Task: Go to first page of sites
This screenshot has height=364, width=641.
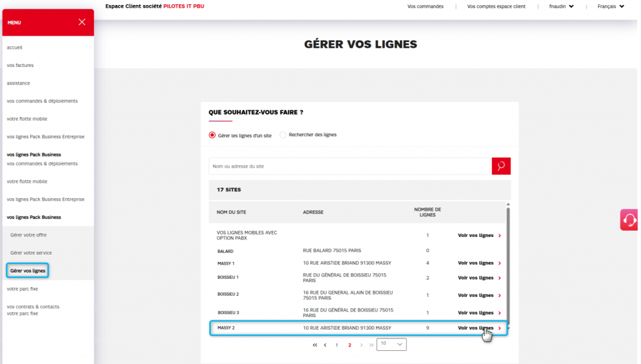Action: 315,345
